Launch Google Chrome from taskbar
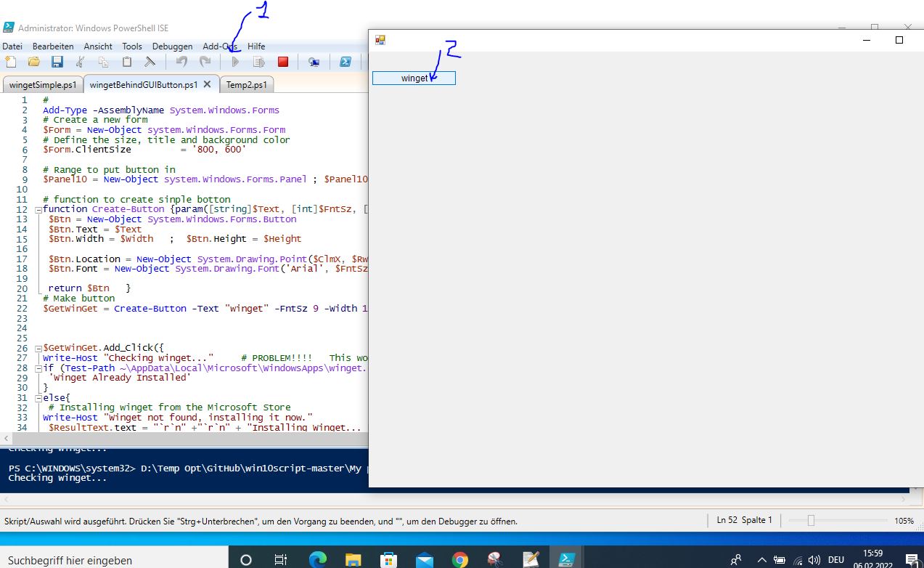 point(459,559)
